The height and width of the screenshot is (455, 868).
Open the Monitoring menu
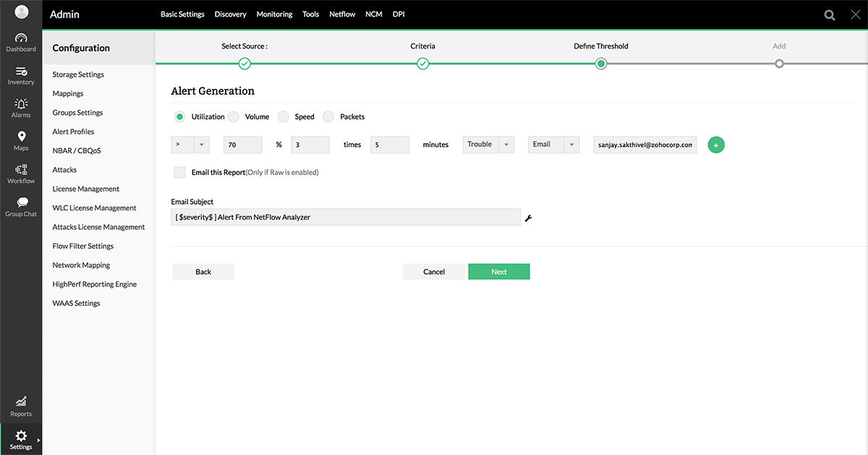pyautogui.click(x=274, y=14)
